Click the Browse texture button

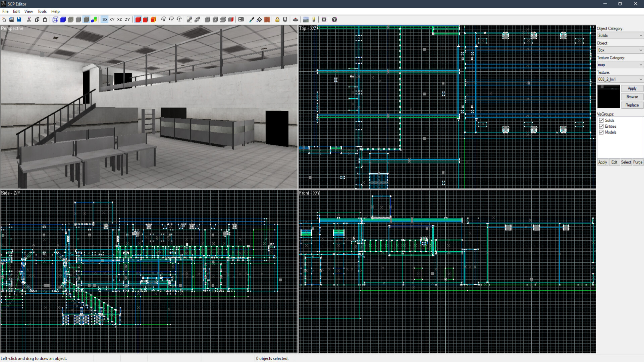(x=632, y=97)
